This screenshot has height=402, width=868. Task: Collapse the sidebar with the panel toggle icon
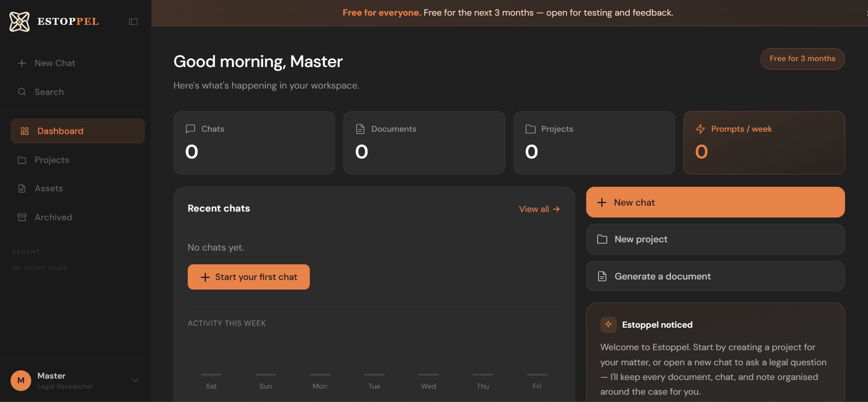tap(133, 22)
